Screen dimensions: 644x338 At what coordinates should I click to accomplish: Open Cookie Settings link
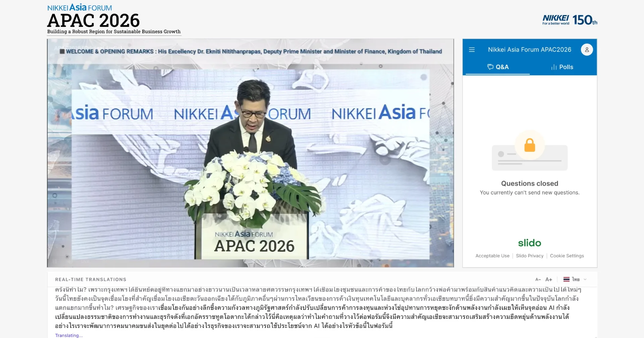tap(567, 256)
